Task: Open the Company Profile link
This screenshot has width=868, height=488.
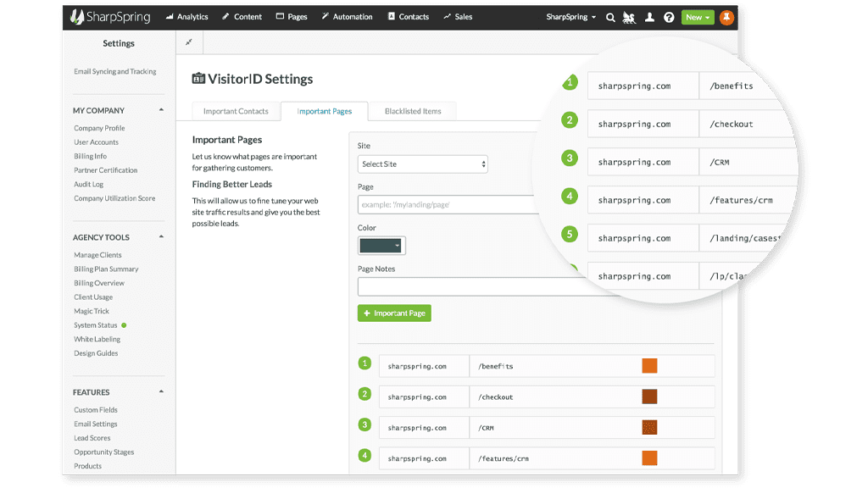Action: [x=100, y=128]
